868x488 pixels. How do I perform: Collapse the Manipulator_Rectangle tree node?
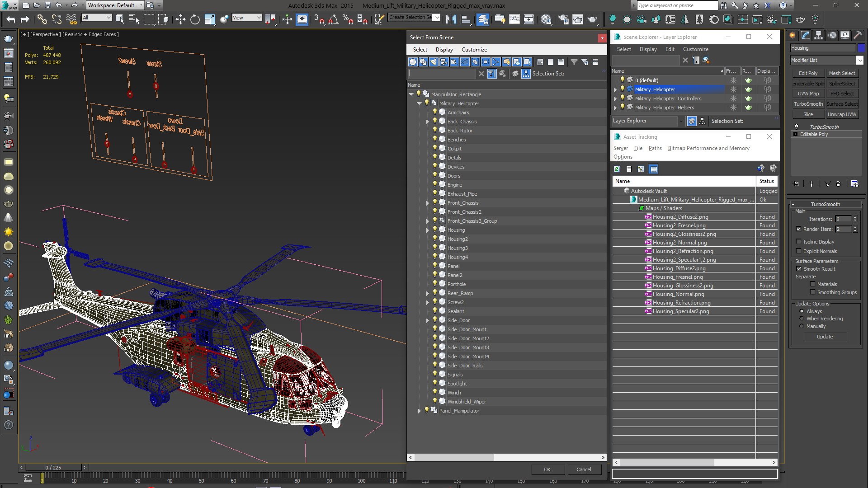click(411, 94)
